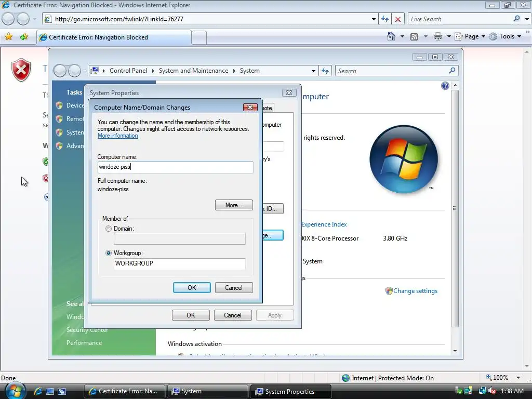
Task: Expand the Home button dropdown arrow
Action: tap(403, 36)
